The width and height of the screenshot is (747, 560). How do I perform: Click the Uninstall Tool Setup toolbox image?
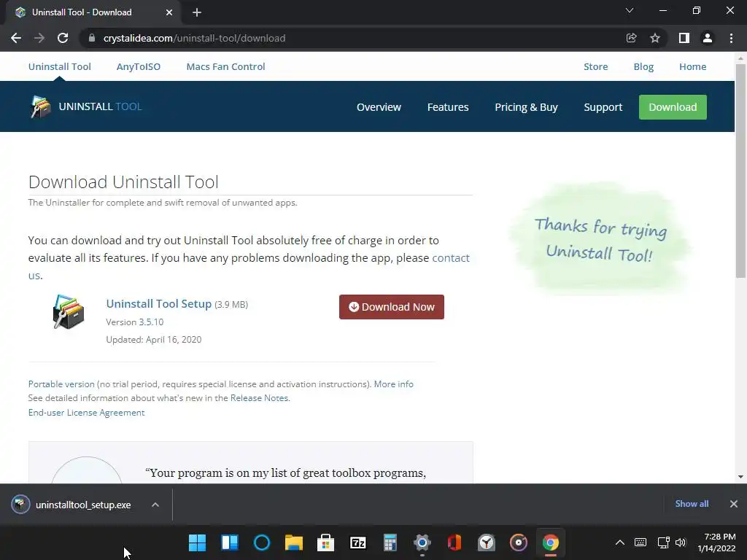[x=69, y=312]
